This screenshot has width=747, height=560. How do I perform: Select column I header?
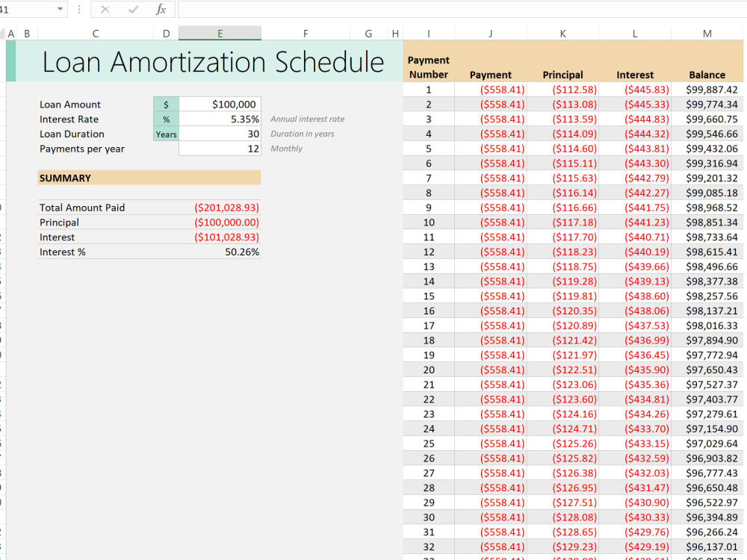click(x=428, y=34)
